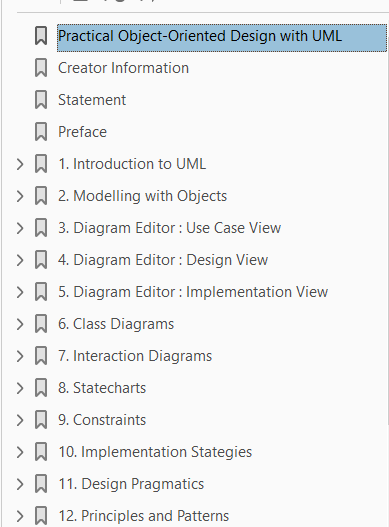Click the bookmark icon beside 8. Statecharts
The height and width of the screenshot is (527, 389).
pyautogui.click(x=41, y=388)
